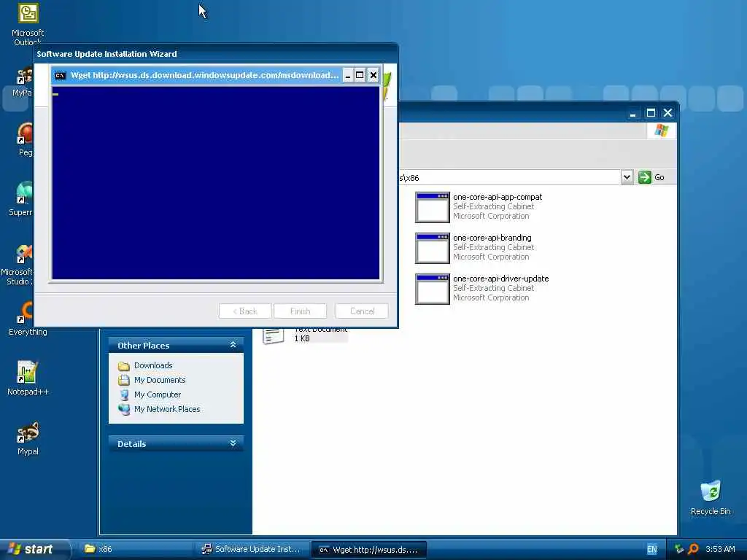Select the one-core-api-branding file name
Viewport: 747px width, 560px height.
tap(492, 238)
